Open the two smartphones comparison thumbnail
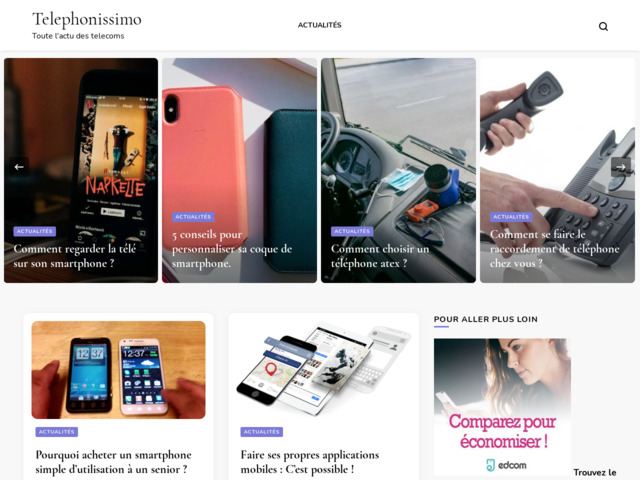This screenshot has height=480, width=640. click(118, 370)
